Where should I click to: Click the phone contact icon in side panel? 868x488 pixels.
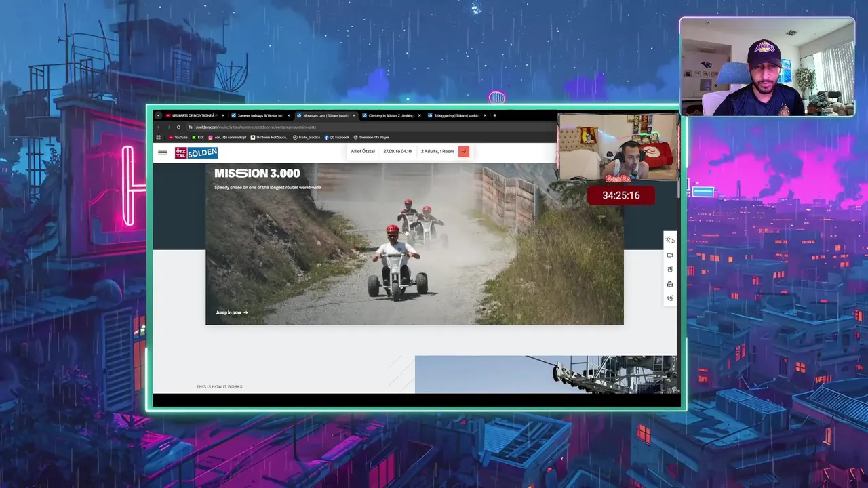pos(670,298)
